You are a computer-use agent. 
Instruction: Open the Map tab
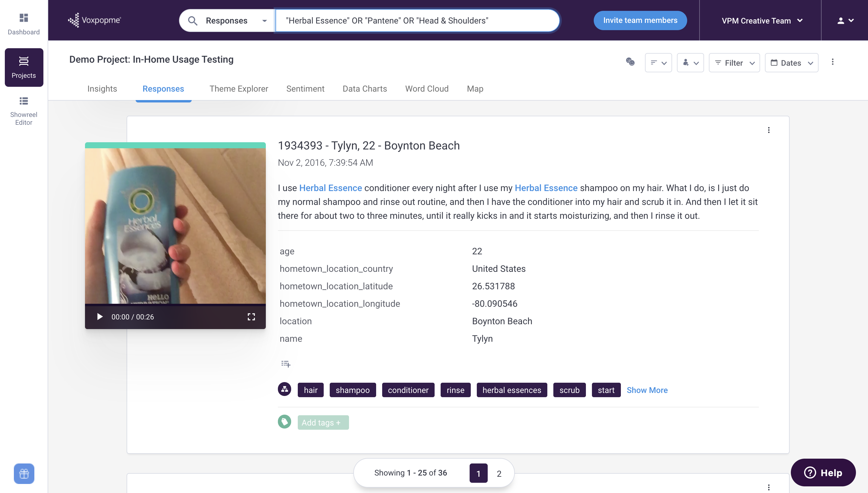coord(475,89)
